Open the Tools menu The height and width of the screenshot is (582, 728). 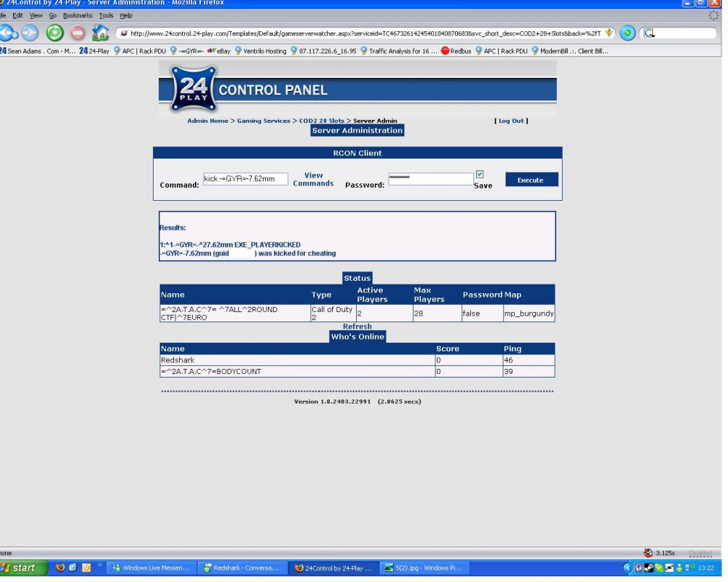click(x=106, y=15)
